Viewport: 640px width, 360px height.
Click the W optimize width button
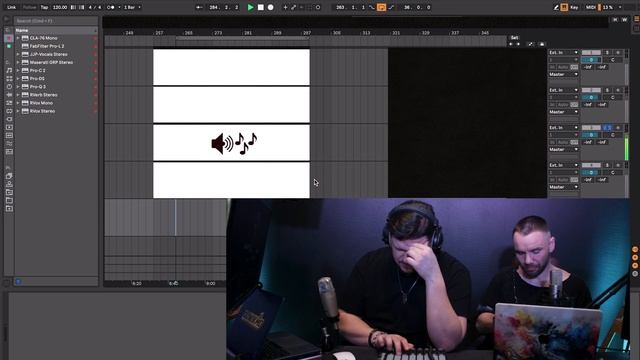tap(624, 20)
